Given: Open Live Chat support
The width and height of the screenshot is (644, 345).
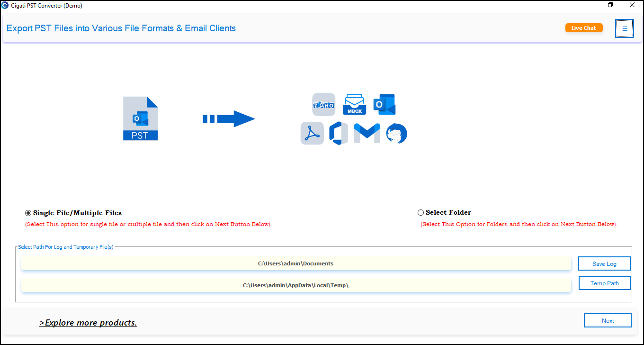Looking at the screenshot, I should [x=584, y=28].
